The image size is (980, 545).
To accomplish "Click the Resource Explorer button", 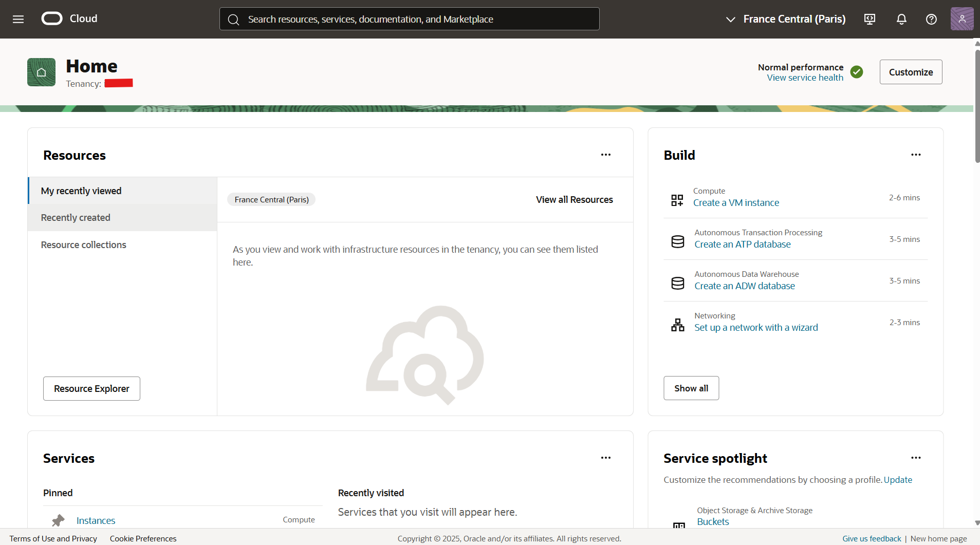I will point(91,388).
